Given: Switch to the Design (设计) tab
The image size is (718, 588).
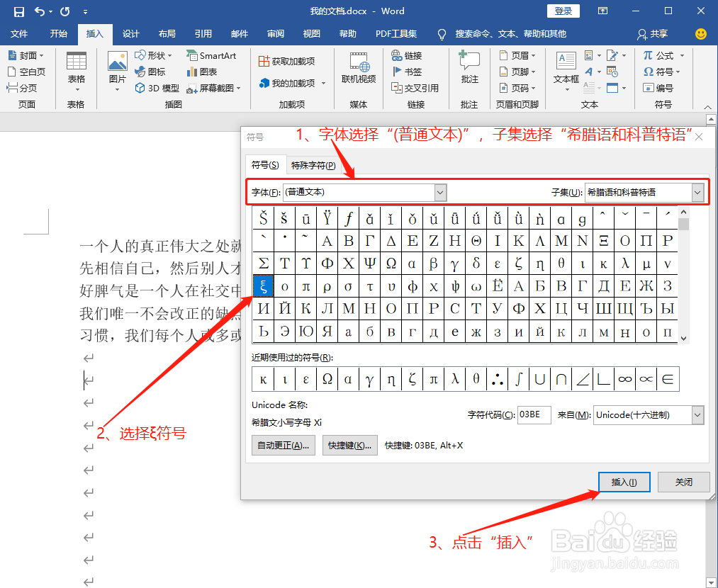Looking at the screenshot, I should tap(131, 34).
